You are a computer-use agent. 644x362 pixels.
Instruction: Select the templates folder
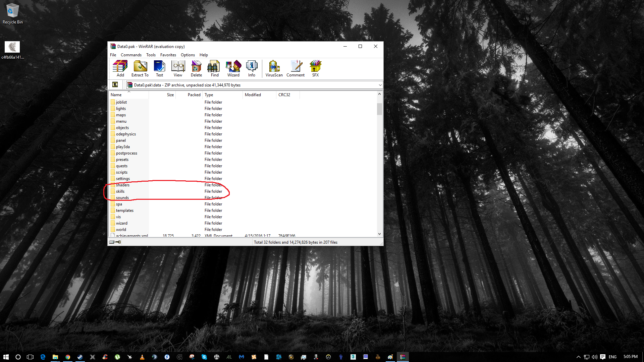(124, 210)
